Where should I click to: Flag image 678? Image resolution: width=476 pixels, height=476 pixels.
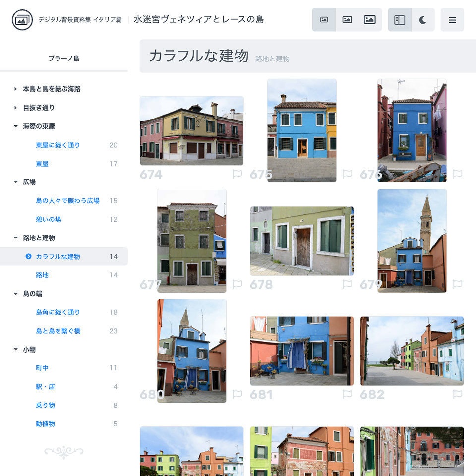click(347, 284)
